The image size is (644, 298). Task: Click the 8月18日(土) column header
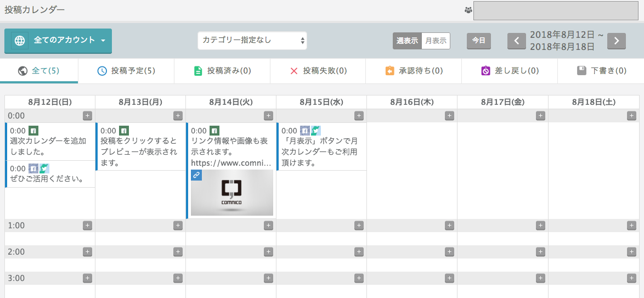594,102
